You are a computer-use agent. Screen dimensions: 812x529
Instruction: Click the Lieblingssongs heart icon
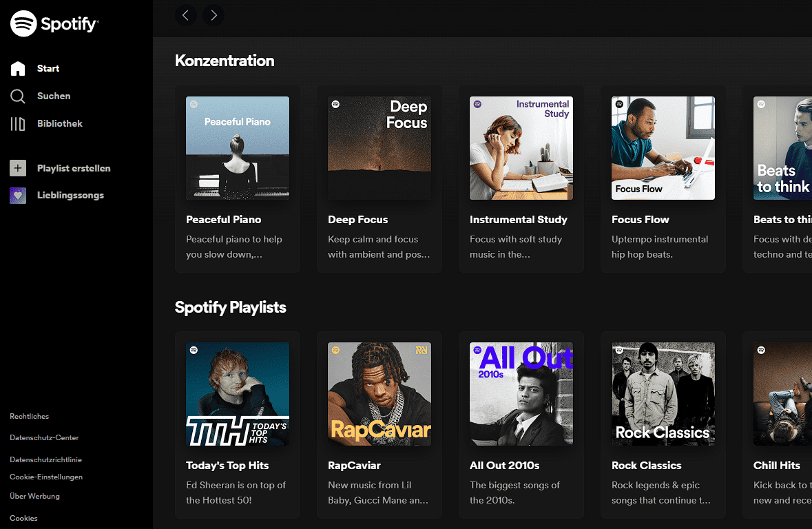click(18, 196)
